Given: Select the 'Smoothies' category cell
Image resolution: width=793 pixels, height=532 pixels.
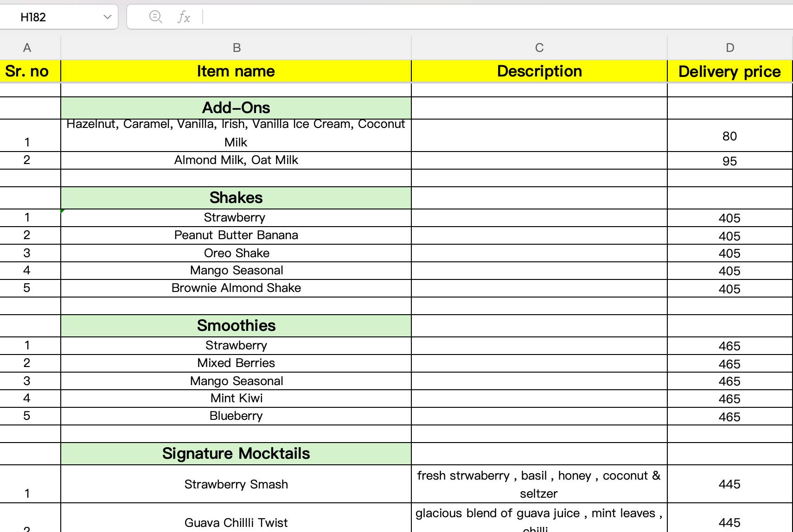Looking at the screenshot, I should tap(236, 326).
